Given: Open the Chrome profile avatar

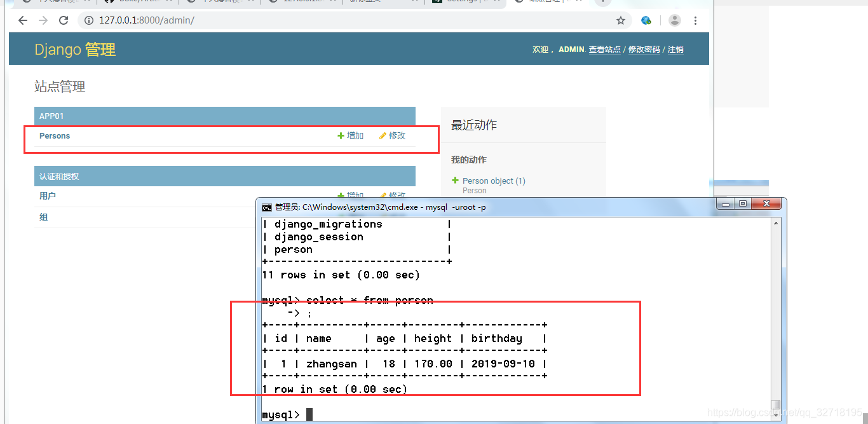Looking at the screenshot, I should (x=675, y=20).
